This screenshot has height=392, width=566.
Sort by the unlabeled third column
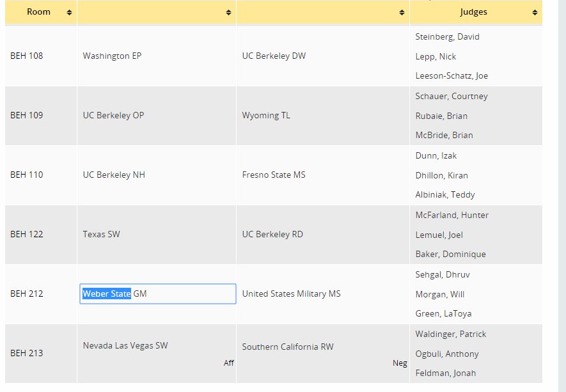tap(402, 13)
